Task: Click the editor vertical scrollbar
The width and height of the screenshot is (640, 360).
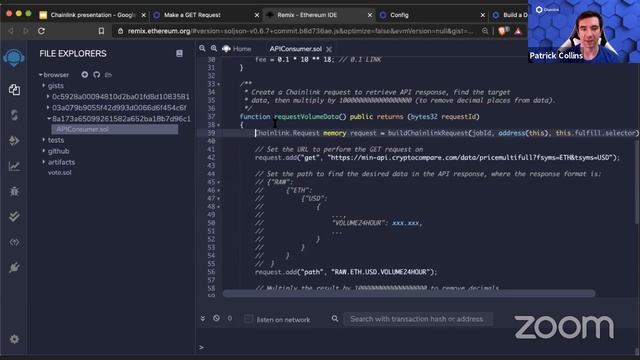Action: pos(637,182)
